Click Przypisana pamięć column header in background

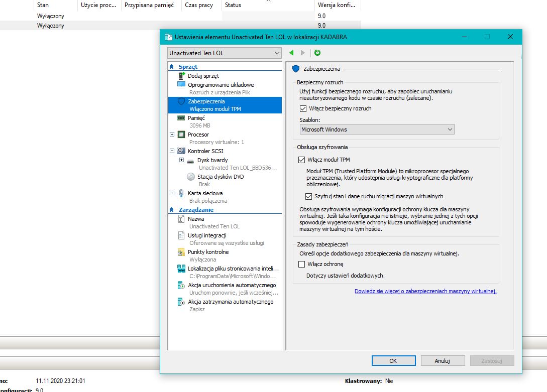(151, 5)
